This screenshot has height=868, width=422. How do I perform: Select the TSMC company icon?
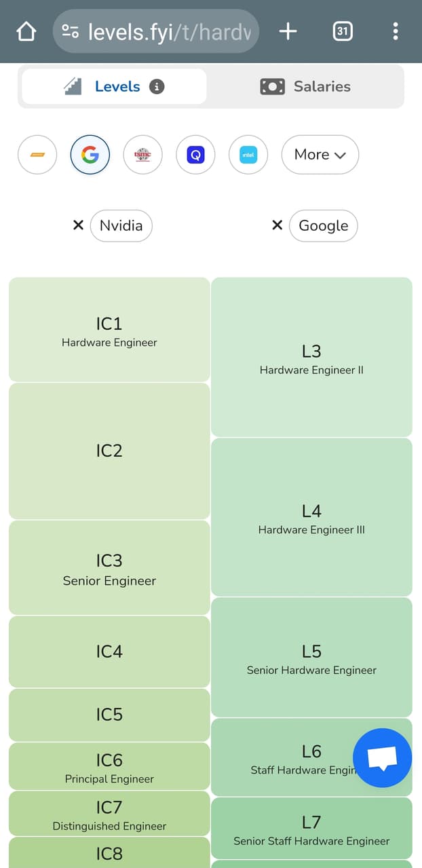tap(142, 155)
